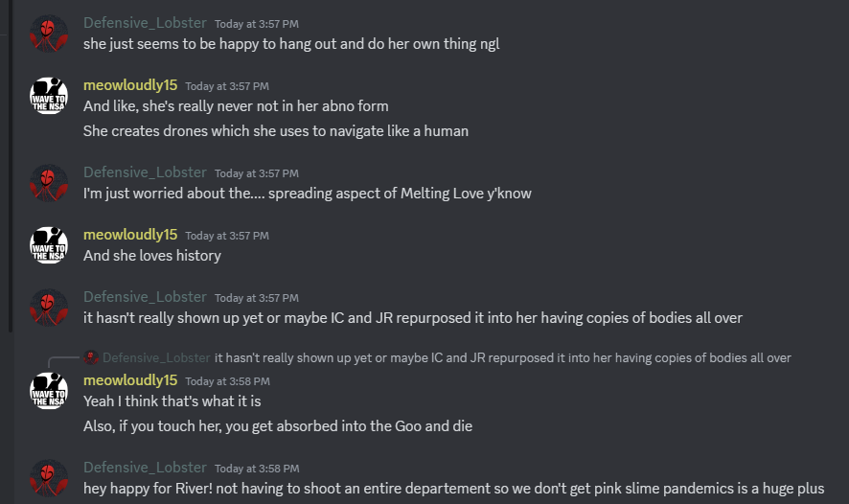Viewport: 849px width, 504px height.
Task: Click Defensive_Lobster's avatar beside the "happy for River" message
Action: tap(49, 477)
